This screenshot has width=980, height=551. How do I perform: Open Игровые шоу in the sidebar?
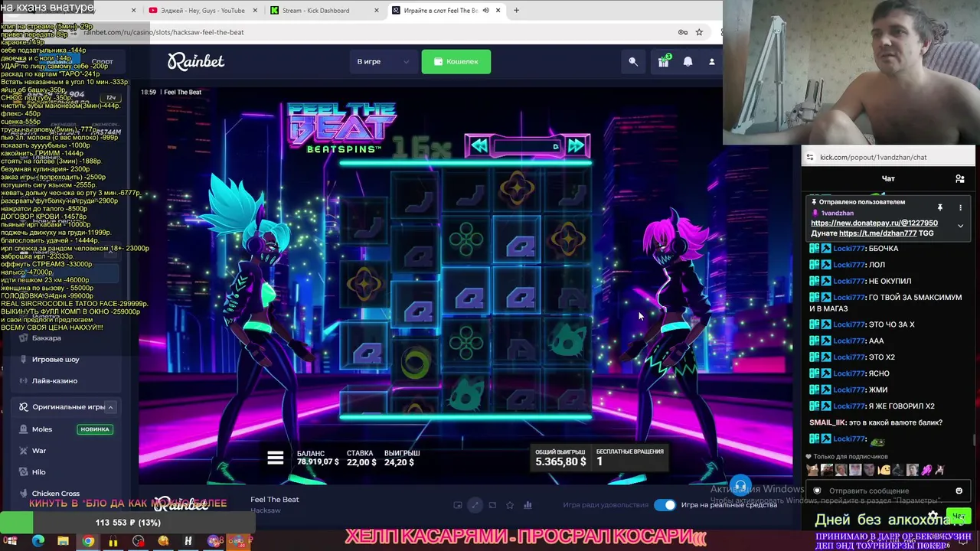[55, 359]
